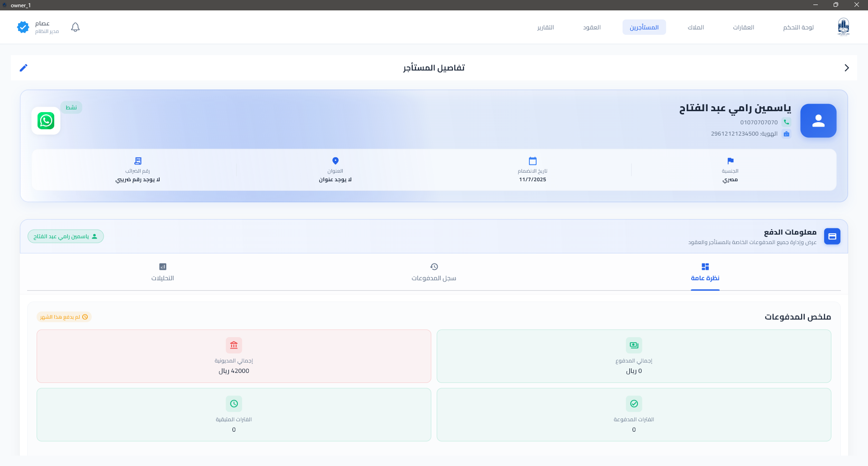868x466 pixels.
Task: Switch to the سجل المدفوعات tab
Action: [434, 273]
